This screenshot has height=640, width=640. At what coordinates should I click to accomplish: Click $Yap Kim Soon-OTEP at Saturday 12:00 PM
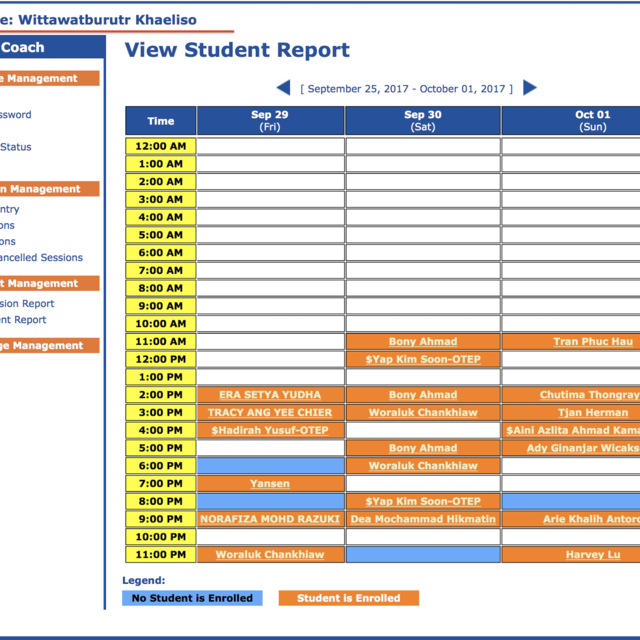[423, 359]
